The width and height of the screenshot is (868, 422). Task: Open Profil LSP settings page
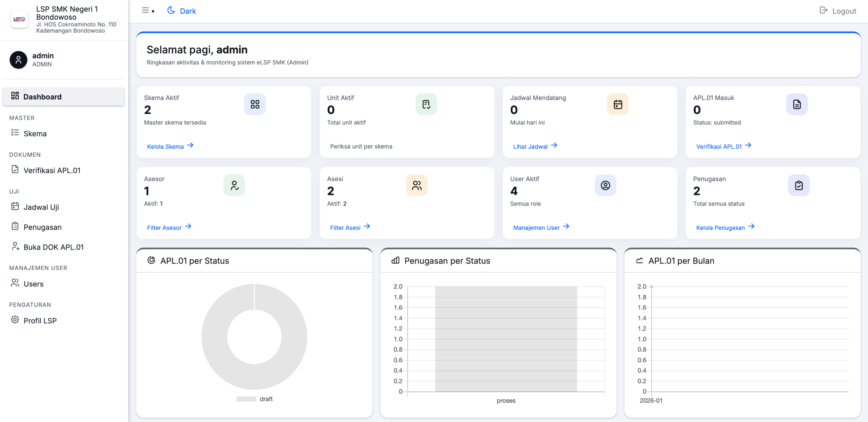[x=40, y=321]
